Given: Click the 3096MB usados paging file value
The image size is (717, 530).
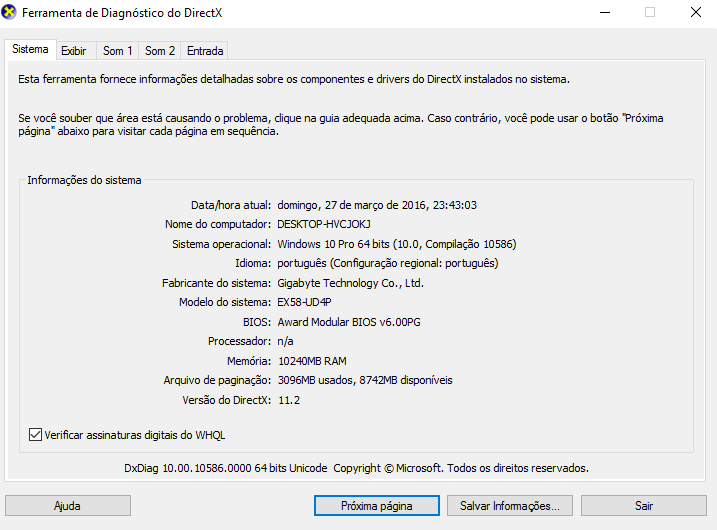Looking at the screenshot, I should pos(365,380).
